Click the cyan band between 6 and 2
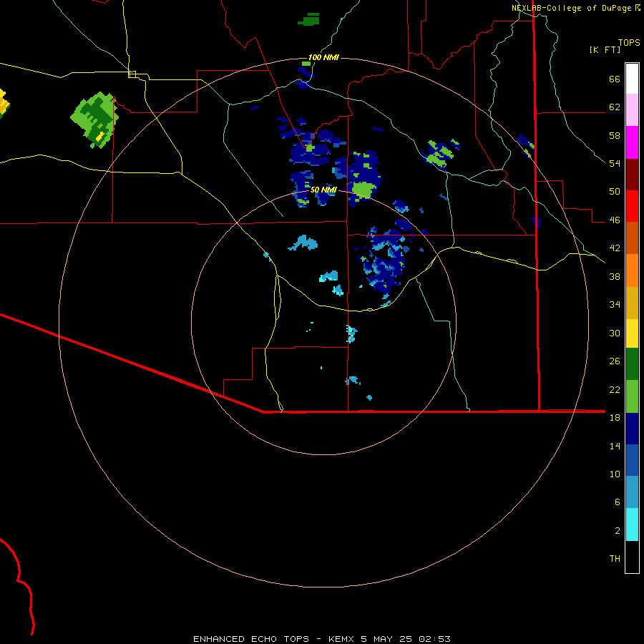This screenshot has width=644, height=644. pos(632,525)
